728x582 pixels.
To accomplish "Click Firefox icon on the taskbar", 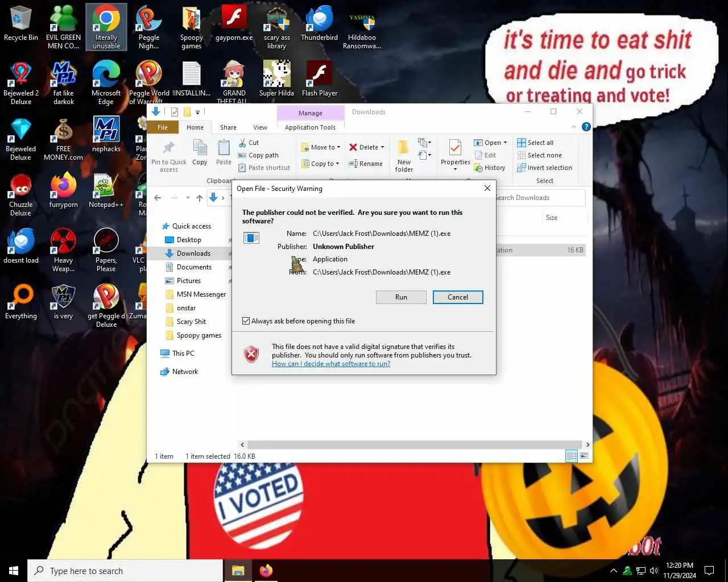I will click(266, 571).
